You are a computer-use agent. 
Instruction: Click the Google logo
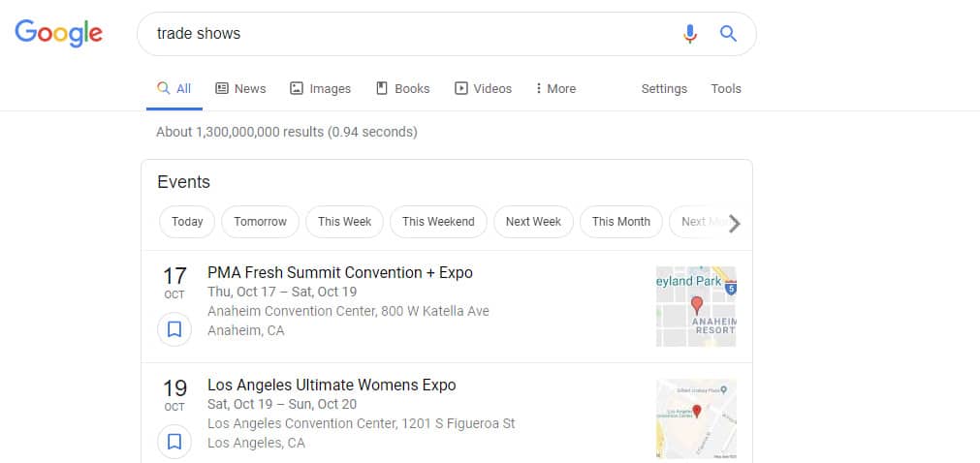pos(59,34)
